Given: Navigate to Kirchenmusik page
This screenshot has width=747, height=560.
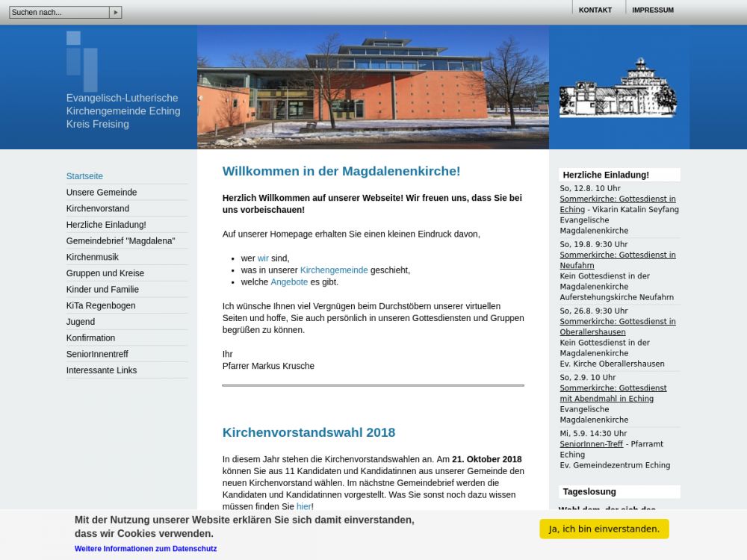Looking at the screenshot, I should pyautogui.click(x=93, y=257).
